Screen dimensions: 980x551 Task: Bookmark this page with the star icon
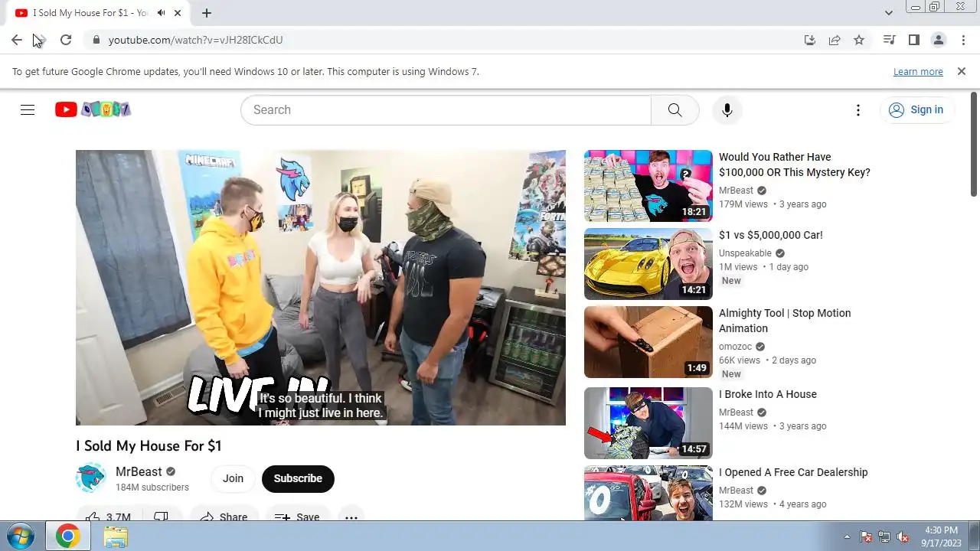click(859, 40)
